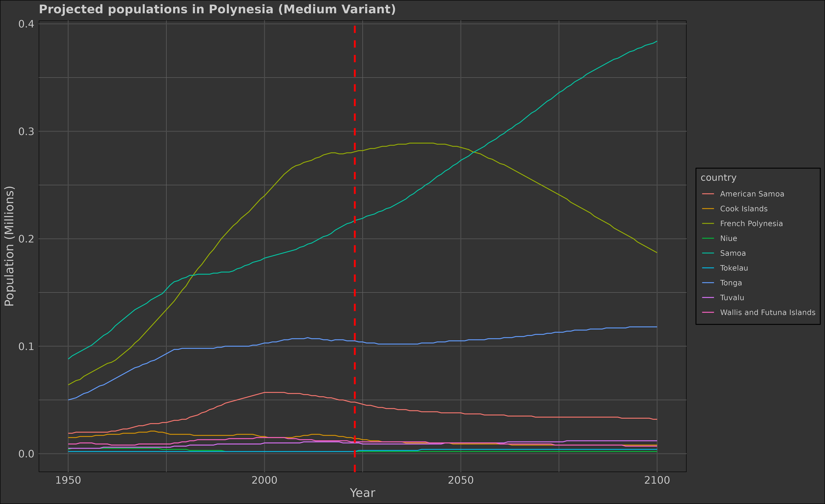Viewport: 825px width, 504px height.
Task: Click the Niue legend color line
Action: tap(708, 239)
